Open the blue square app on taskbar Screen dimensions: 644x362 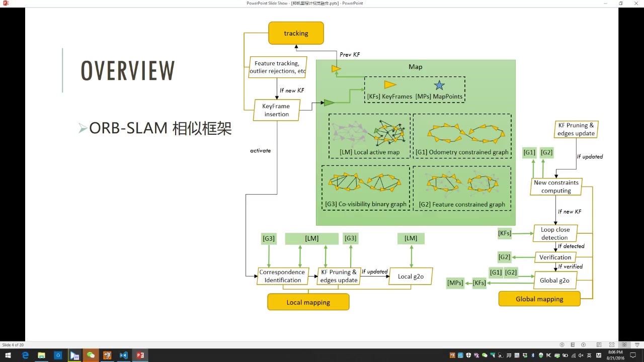[x=58, y=355]
